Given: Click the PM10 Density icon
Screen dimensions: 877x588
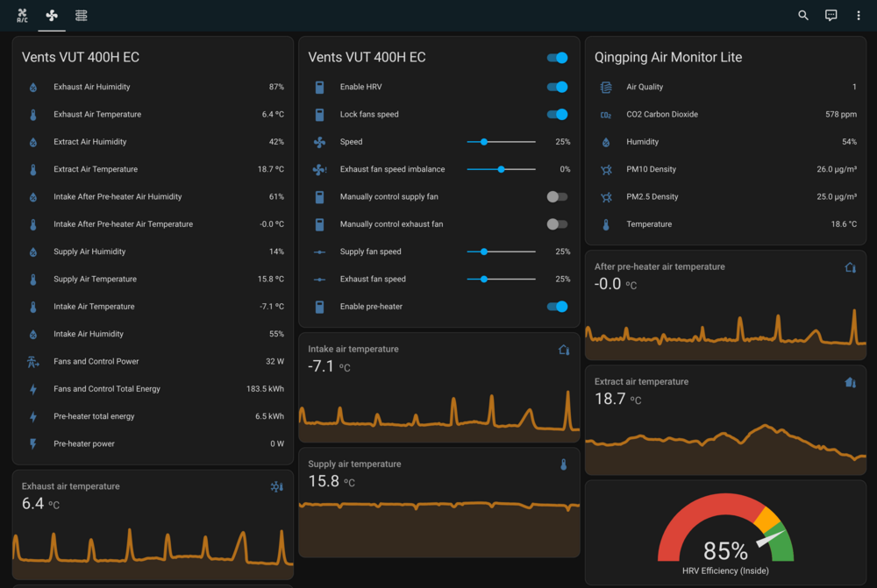Looking at the screenshot, I should coord(605,169).
